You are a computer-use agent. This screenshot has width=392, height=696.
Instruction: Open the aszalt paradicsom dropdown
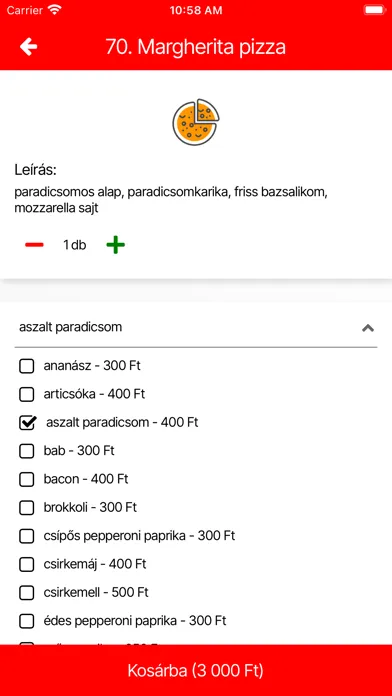[x=196, y=328]
